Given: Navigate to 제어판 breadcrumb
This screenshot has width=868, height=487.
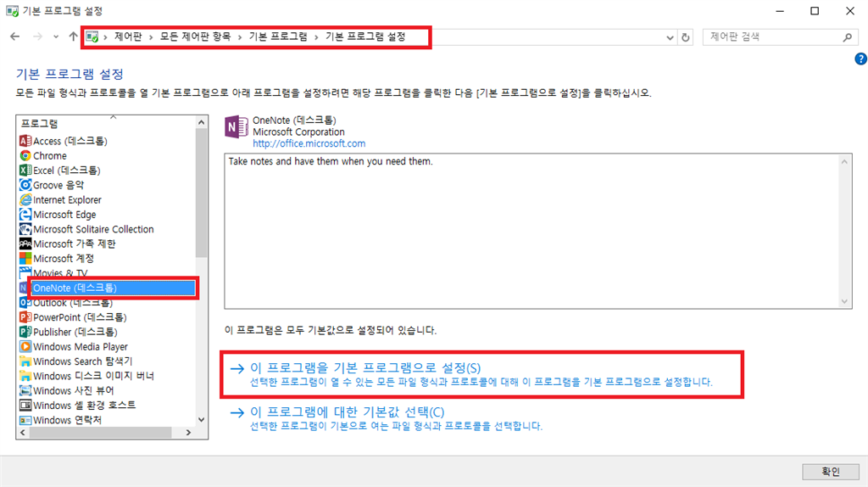Looking at the screenshot, I should point(128,36).
